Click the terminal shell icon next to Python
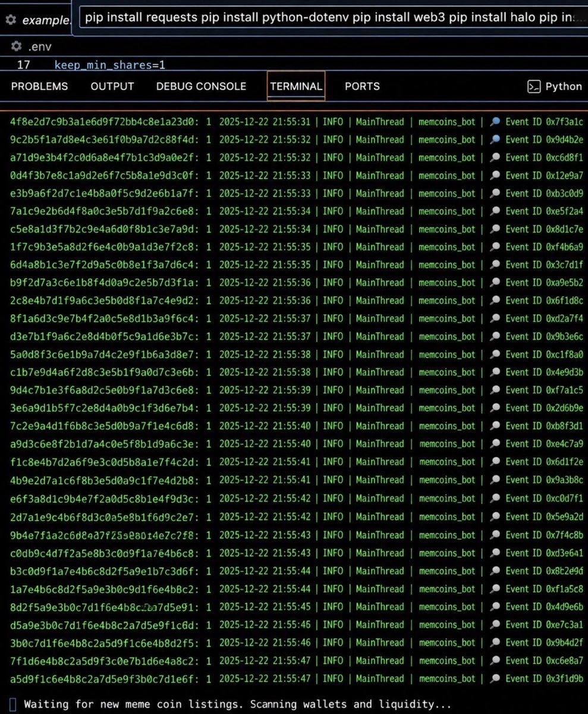This screenshot has height=714, width=588. [x=534, y=86]
